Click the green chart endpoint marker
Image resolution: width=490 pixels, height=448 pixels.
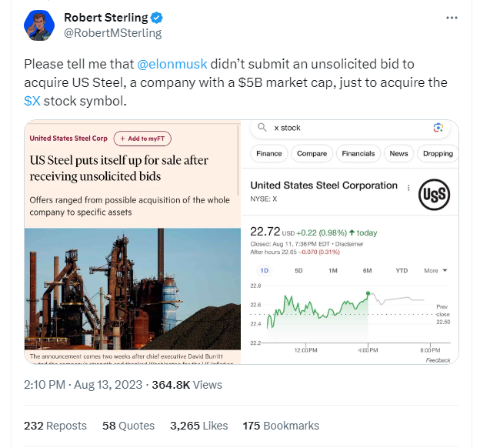click(x=368, y=293)
